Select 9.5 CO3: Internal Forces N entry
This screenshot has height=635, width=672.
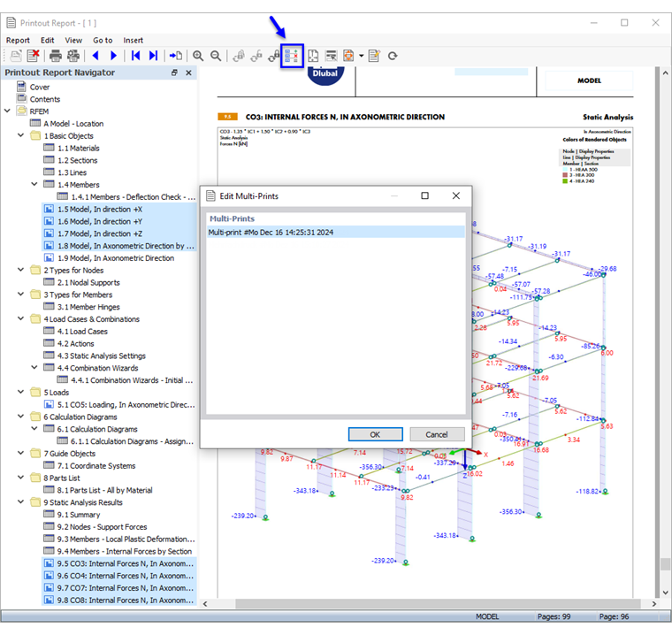click(x=126, y=563)
